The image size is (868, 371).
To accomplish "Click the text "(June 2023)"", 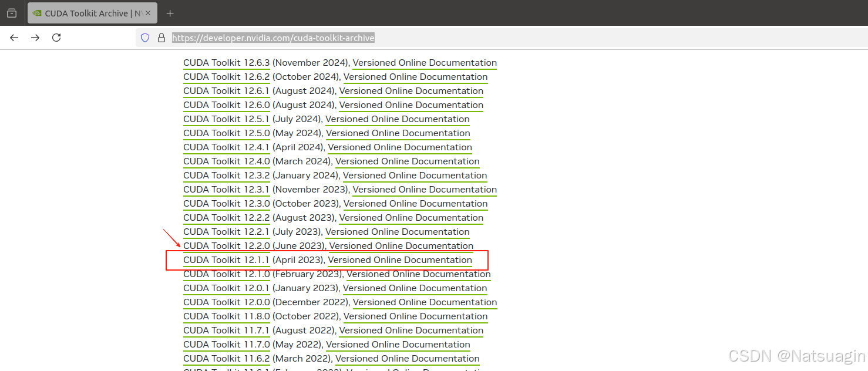I will pos(298,246).
